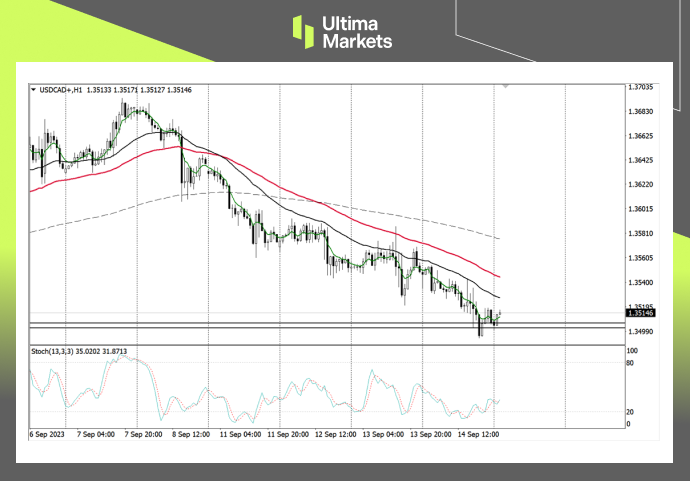Screen dimensions: 690x481
Task: Click the stochastic level 20 label
Action: (630, 412)
